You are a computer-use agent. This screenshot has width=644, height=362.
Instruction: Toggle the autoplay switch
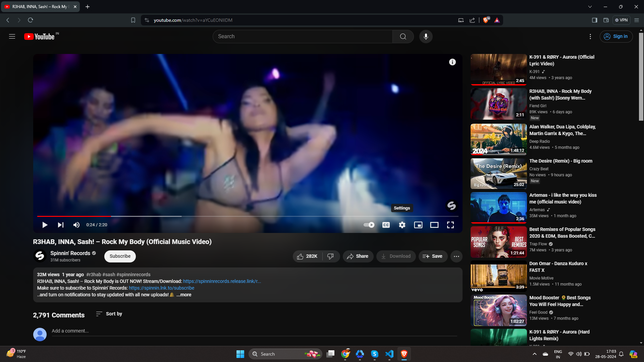369,225
